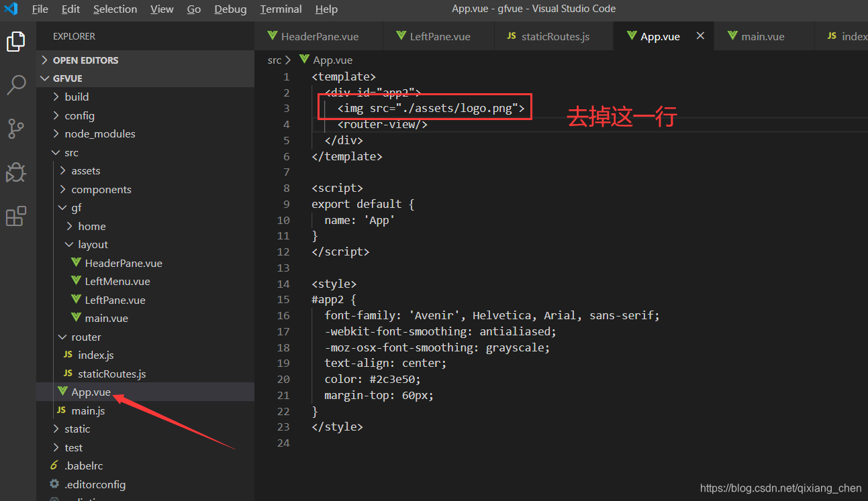The height and width of the screenshot is (501, 868).
Task: Switch to the staticRoutes.js tab
Action: pos(553,36)
